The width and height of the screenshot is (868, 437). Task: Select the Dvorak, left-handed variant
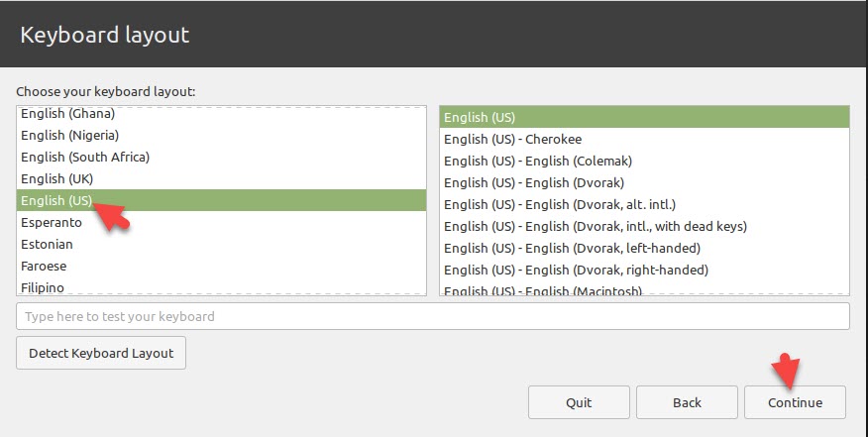[572, 248]
